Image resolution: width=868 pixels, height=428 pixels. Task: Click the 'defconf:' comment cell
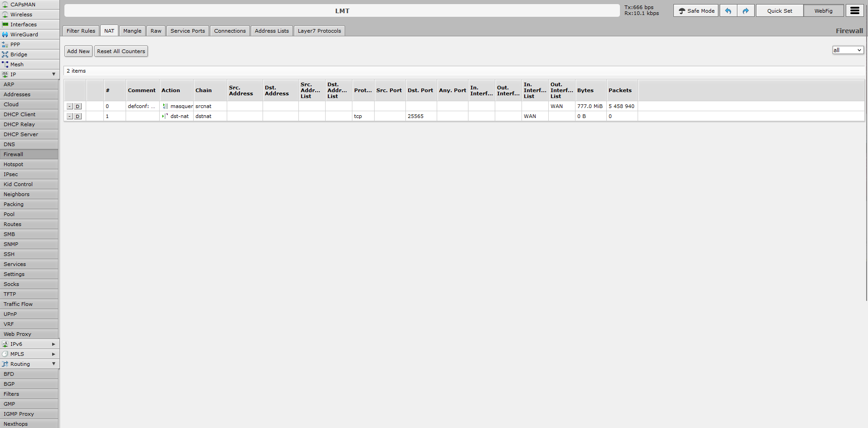coord(142,106)
